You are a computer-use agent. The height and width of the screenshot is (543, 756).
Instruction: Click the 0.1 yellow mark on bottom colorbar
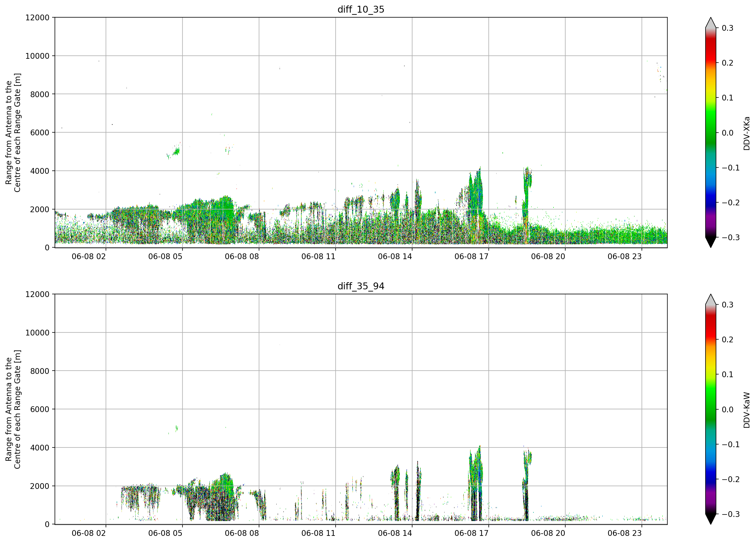click(x=728, y=374)
